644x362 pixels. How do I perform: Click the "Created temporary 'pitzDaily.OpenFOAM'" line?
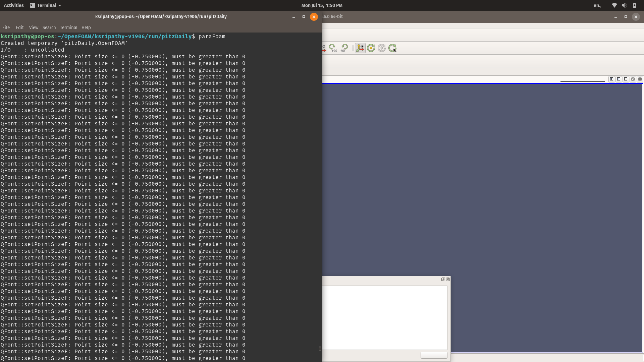pyautogui.click(x=64, y=43)
